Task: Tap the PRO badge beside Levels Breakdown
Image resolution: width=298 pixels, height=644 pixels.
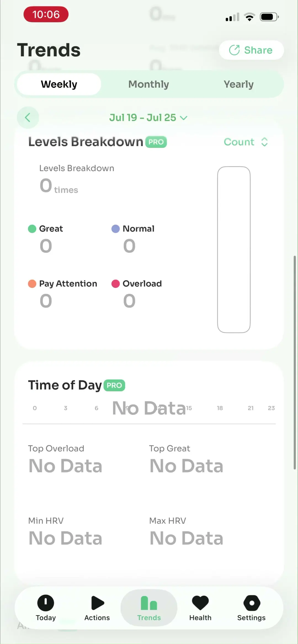Action: pyautogui.click(x=156, y=142)
